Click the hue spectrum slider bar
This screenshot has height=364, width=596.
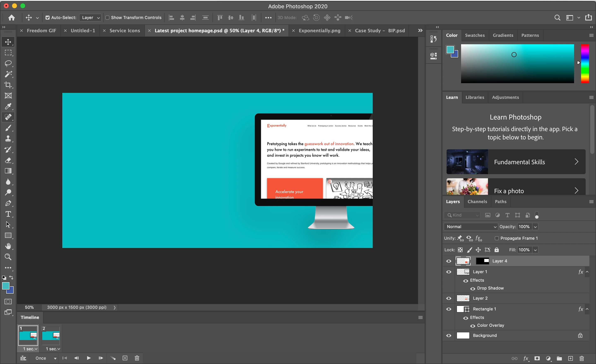(x=585, y=63)
